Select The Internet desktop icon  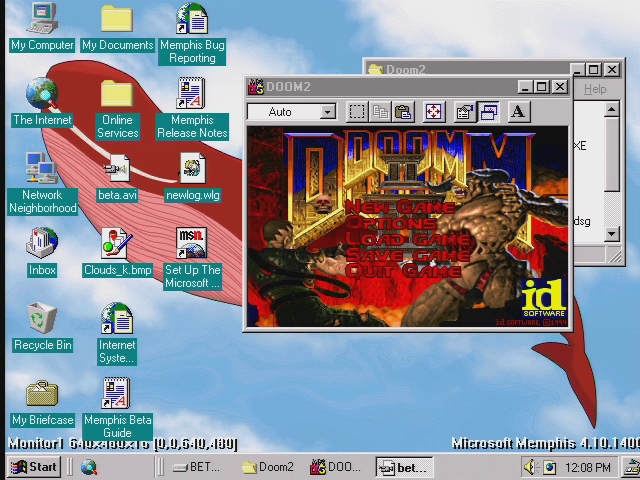point(42,102)
